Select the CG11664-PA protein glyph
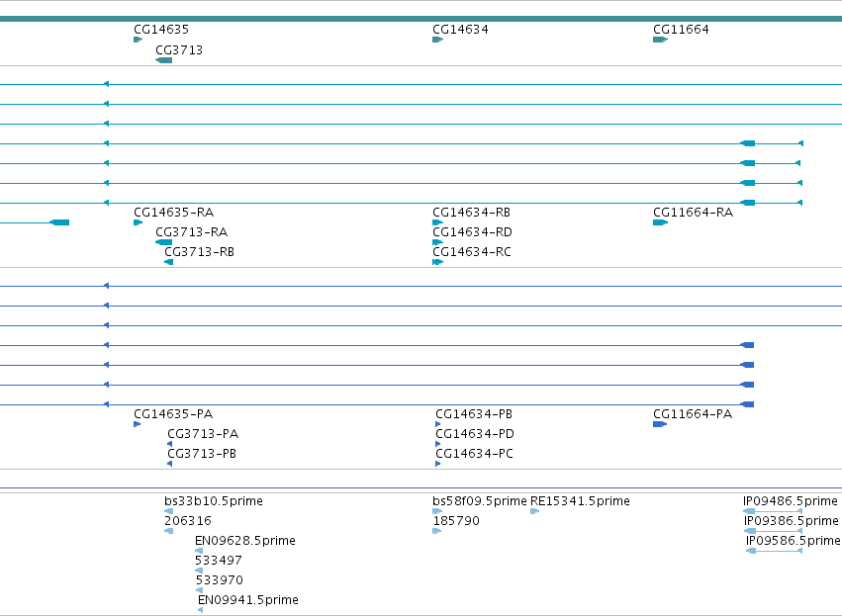The height and width of the screenshot is (616, 842). (660, 424)
